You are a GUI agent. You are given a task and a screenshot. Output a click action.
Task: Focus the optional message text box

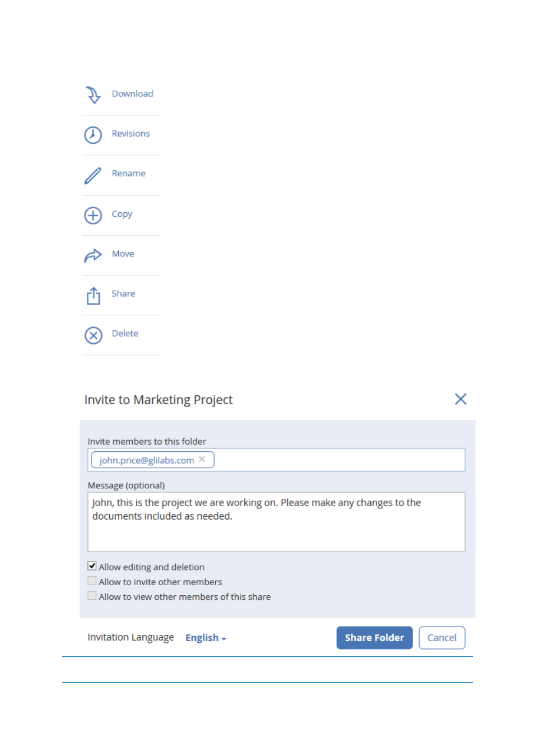[x=276, y=522]
